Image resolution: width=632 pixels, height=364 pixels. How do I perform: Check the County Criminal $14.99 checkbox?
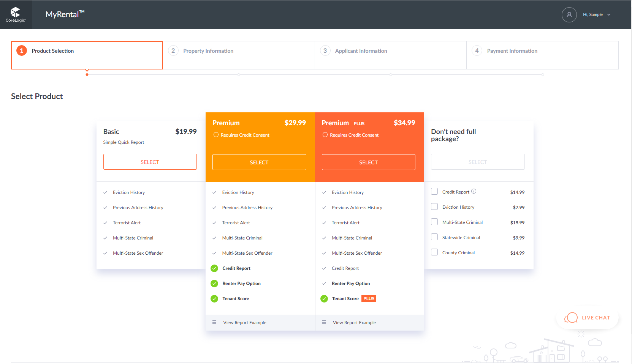tap(434, 252)
